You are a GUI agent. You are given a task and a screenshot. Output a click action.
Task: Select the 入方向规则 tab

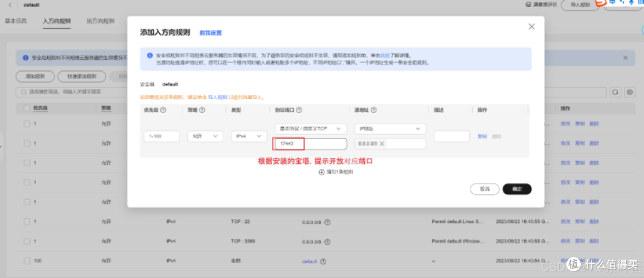pyautogui.click(x=57, y=21)
